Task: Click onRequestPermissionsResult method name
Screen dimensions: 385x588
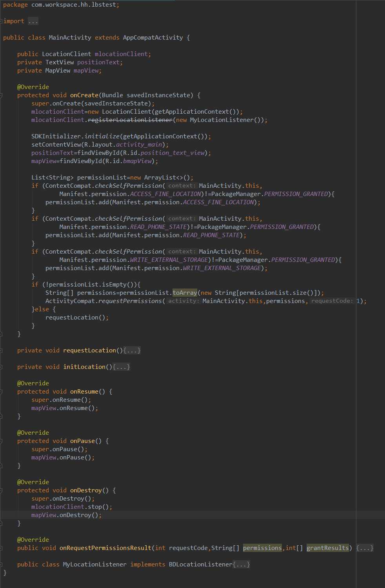Action: tap(105, 548)
